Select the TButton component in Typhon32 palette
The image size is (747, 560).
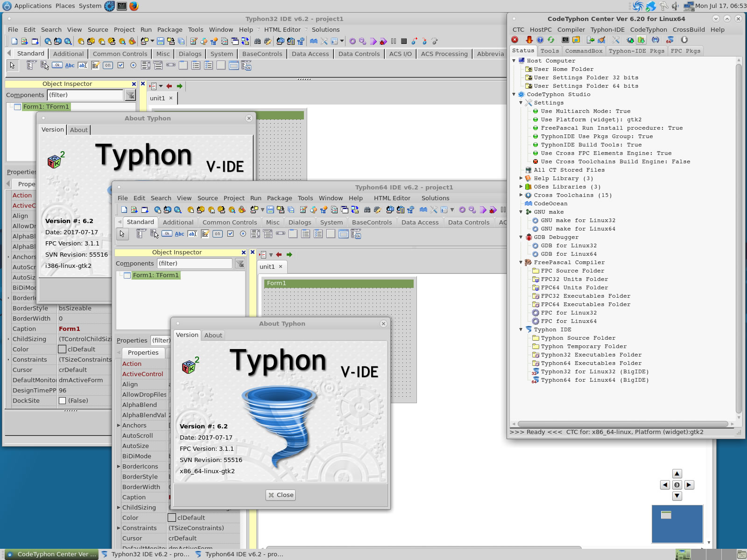(x=57, y=65)
